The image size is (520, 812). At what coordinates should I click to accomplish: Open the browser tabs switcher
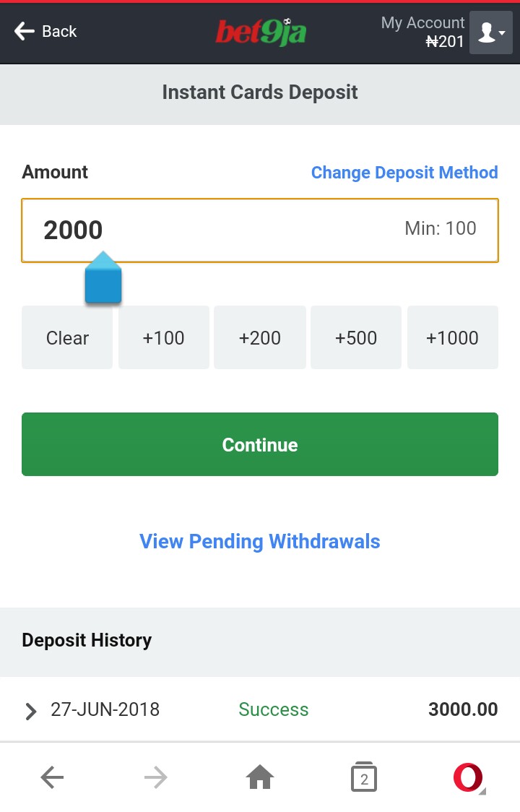(364, 777)
